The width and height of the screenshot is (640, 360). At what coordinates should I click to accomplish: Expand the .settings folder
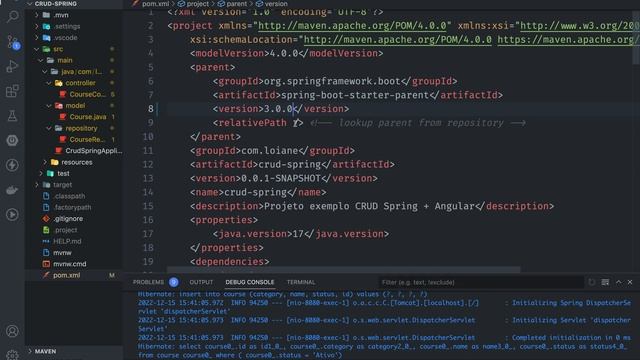click(37, 26)
